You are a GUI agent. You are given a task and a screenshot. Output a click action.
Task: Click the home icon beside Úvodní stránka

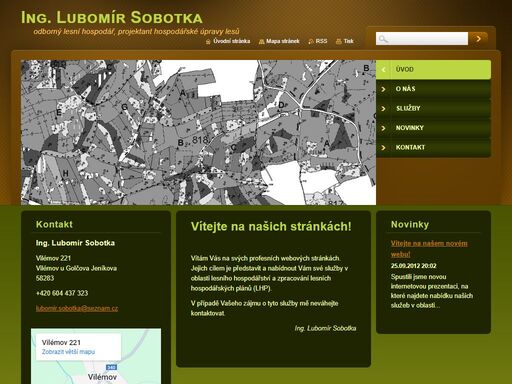[x=208, y=42]
